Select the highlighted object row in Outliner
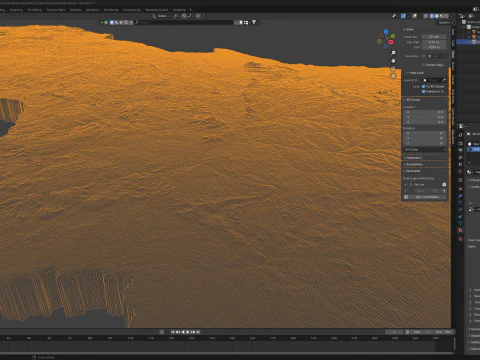Image resolution: width=480 pixels, height=360 pixels. pyautogui.click(x=468, y=42)
